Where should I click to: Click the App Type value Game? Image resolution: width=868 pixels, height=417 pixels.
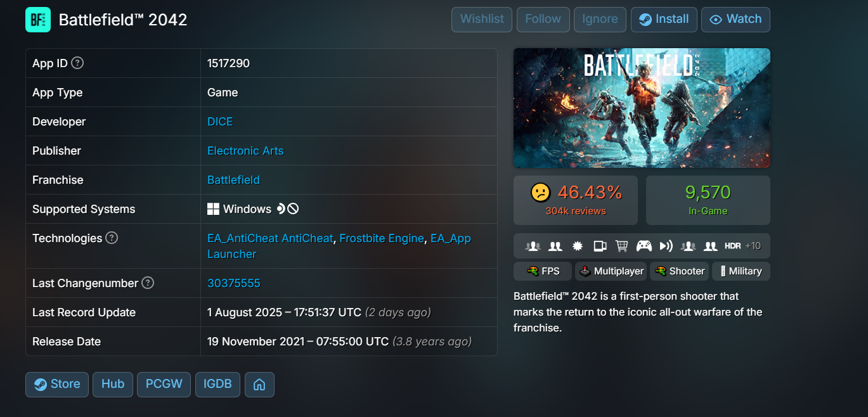pos(223,93)
